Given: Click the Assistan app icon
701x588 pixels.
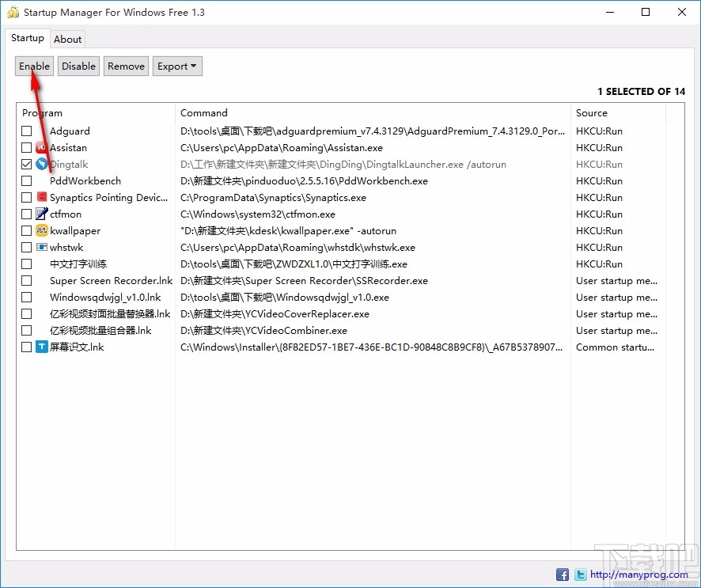Looking at the screenshot, I should [x=41, y=147].
